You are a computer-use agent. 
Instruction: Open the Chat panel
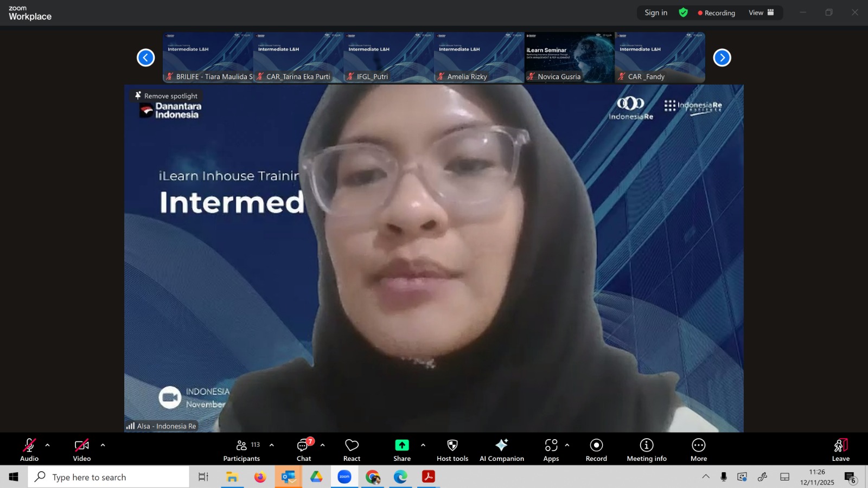tap(303, 450)
